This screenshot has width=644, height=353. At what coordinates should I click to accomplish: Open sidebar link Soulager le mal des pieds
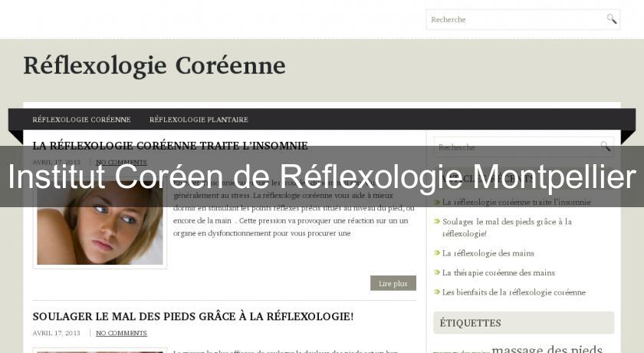pyautogui.click(x=507, y=227)
